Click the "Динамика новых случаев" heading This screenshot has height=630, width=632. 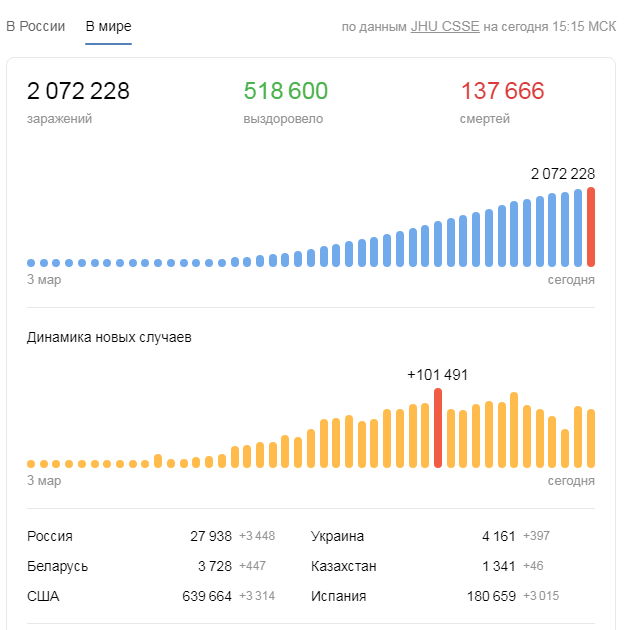coord(109,337)
